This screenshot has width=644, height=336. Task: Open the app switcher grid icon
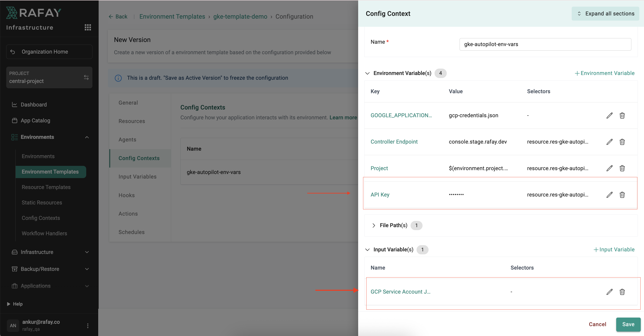click(x=88, y=27)
